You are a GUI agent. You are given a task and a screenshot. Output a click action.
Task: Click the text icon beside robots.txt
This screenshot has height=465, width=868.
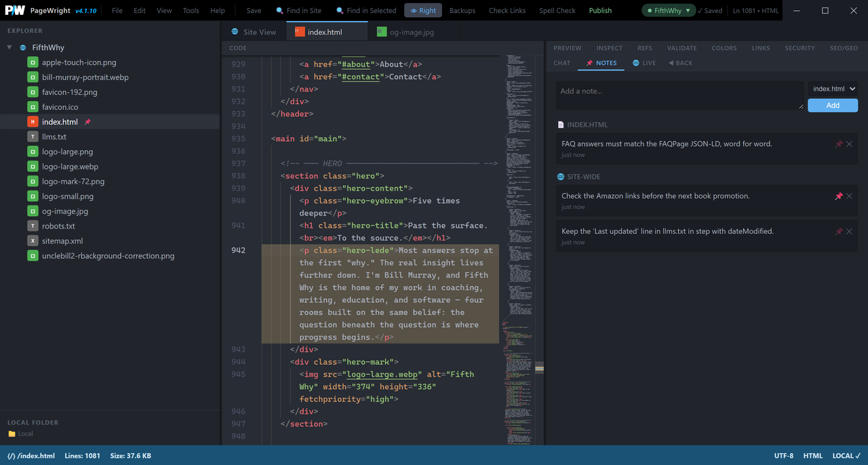coord(33,226)
